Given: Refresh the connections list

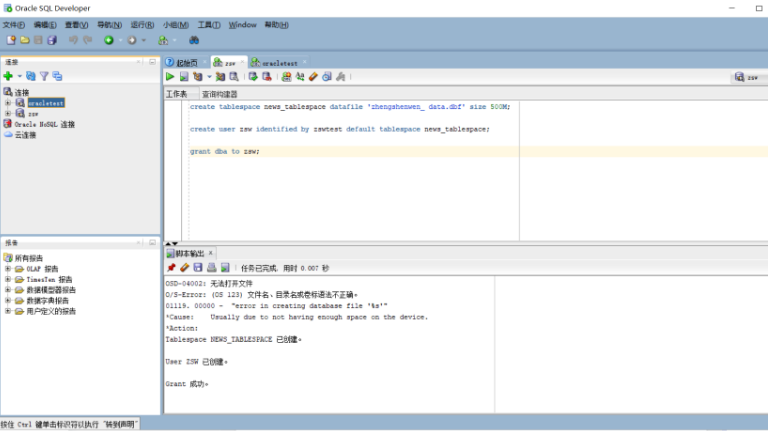Looking at the screenshot, I should click(x=31, y=76).
